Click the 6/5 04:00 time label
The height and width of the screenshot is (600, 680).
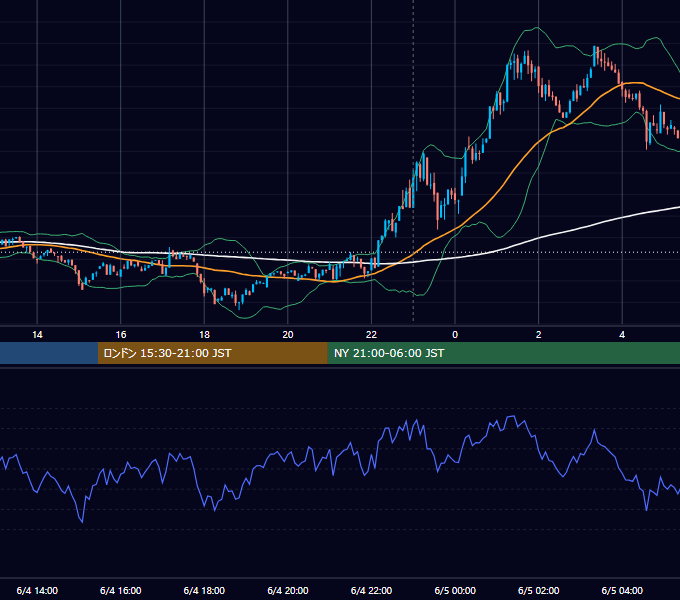(622, 590)
